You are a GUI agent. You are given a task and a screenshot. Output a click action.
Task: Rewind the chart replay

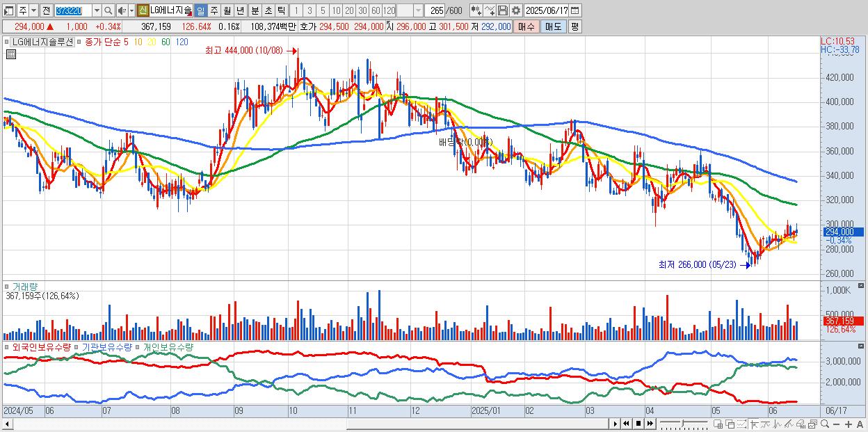coord(626,424)
